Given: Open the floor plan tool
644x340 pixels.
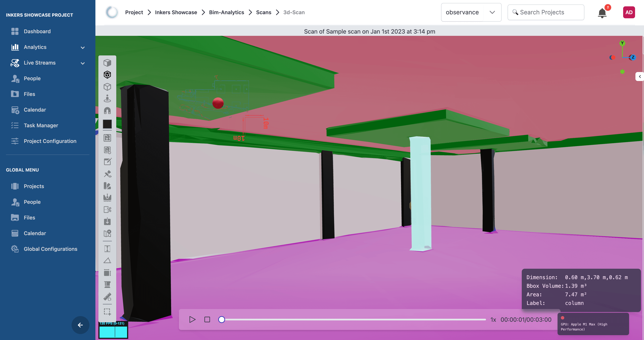Looking at the screenshot, I should (x=107, y=138).
